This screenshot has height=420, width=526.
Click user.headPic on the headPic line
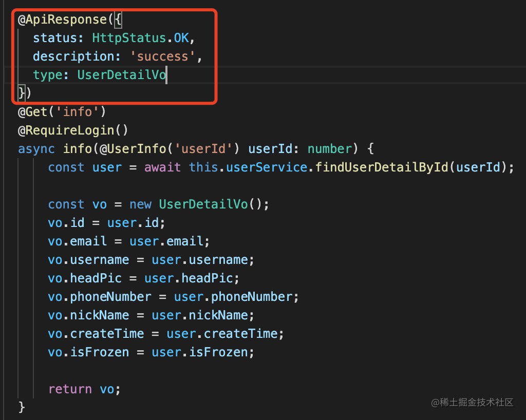(192, 278)
